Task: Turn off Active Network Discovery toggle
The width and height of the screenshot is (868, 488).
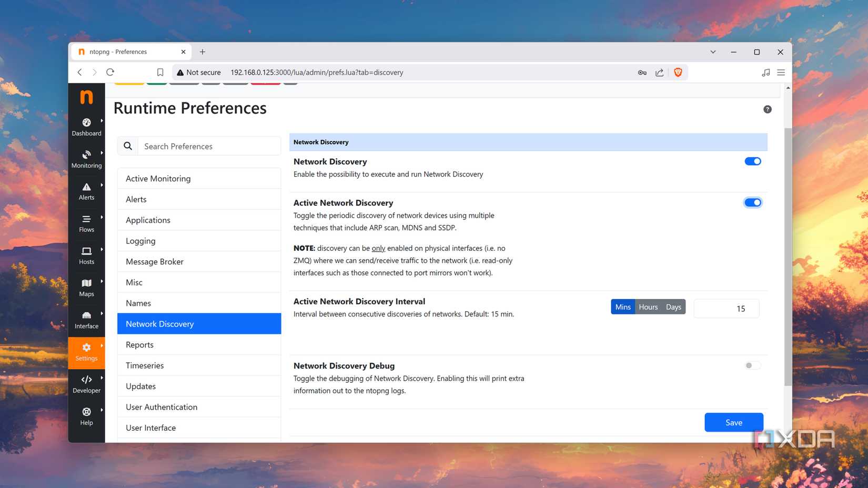Action: tap(753, 202)
